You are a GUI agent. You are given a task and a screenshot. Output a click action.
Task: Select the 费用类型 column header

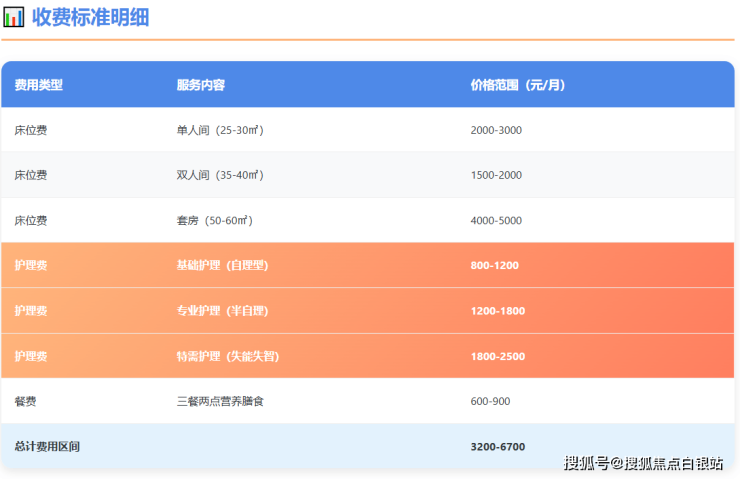pos(38,85)
